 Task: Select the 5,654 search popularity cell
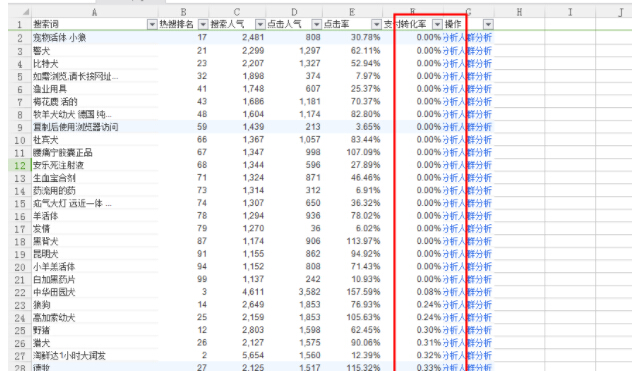click(x=237, y=355)
